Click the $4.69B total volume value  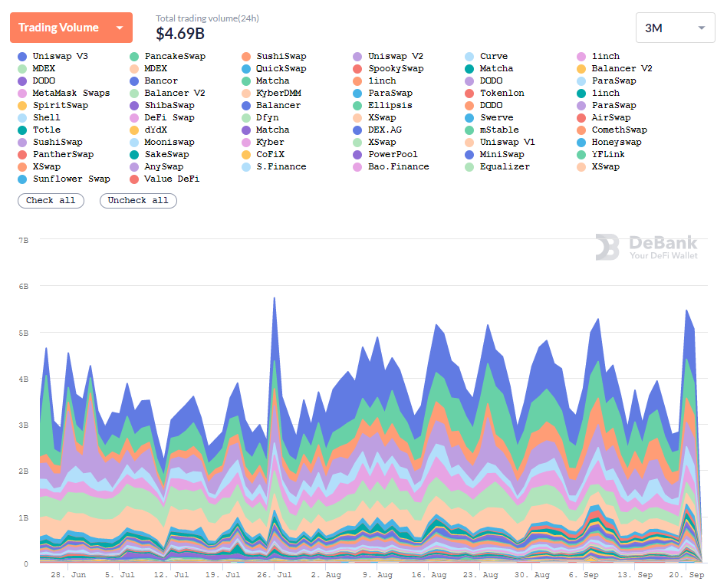coord(180,34)
